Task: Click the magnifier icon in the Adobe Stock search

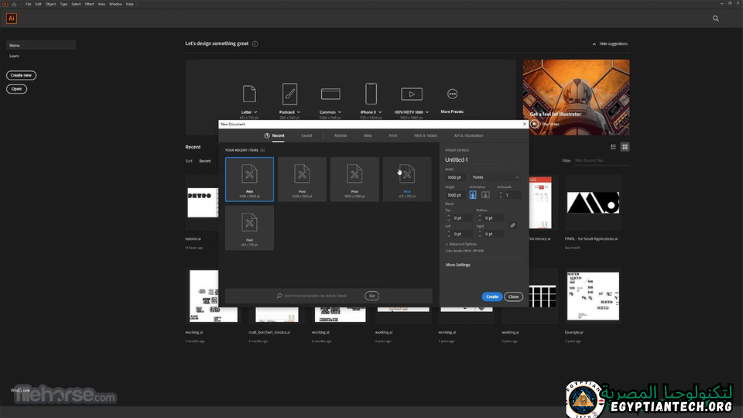Action: 280,296
